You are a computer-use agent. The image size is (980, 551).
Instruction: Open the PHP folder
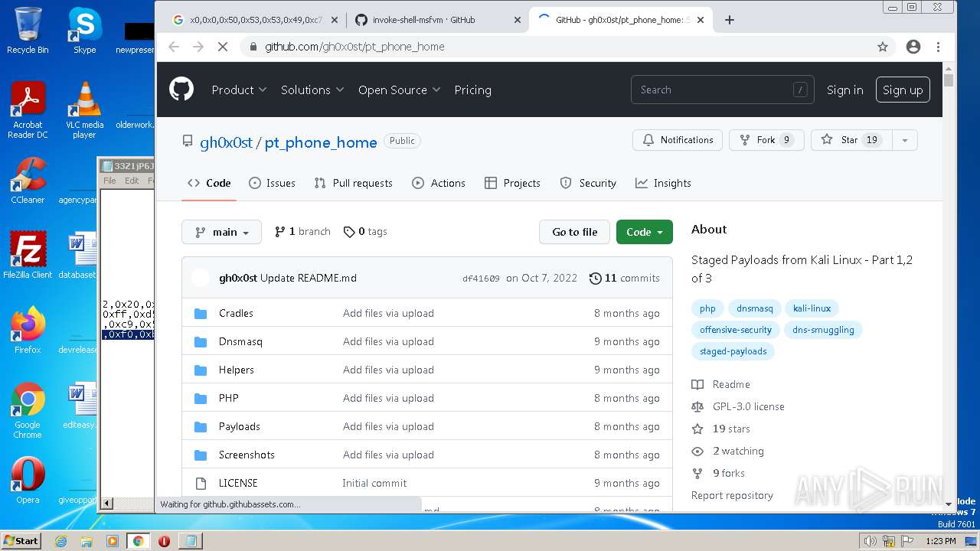(x=228, y=398)
